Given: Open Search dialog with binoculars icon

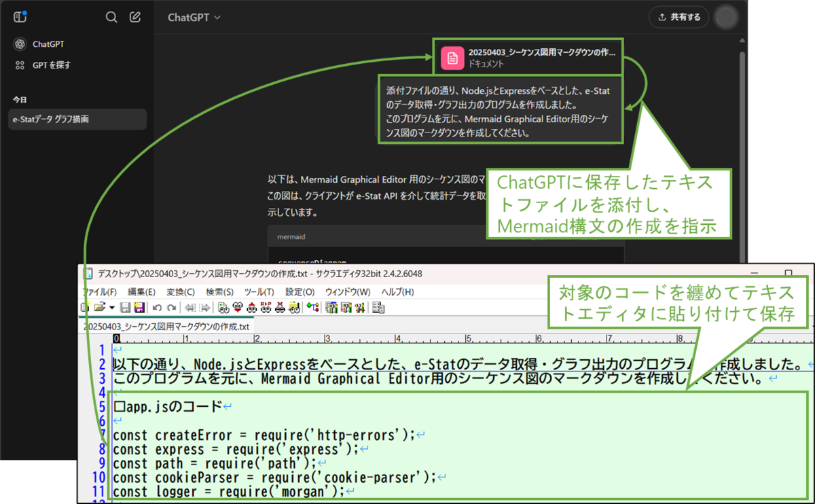Looking at the screenshot, I should pyautogui.click(x=224, y=308).
